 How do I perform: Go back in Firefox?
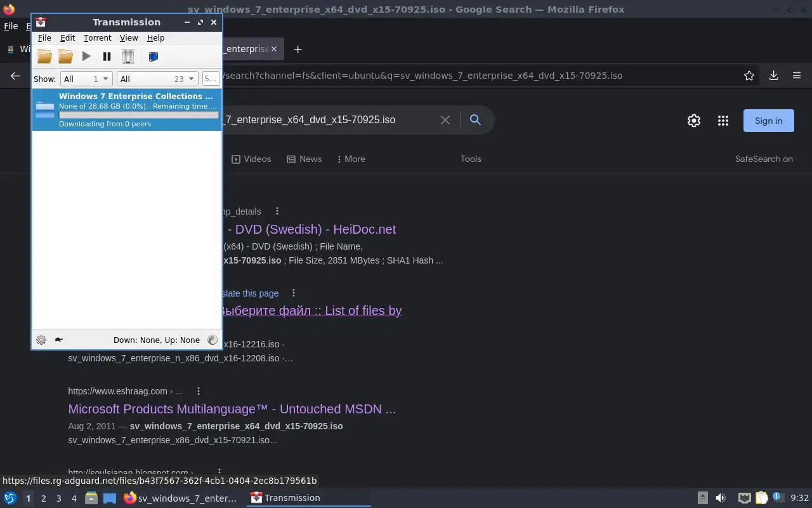click(15, 76)
